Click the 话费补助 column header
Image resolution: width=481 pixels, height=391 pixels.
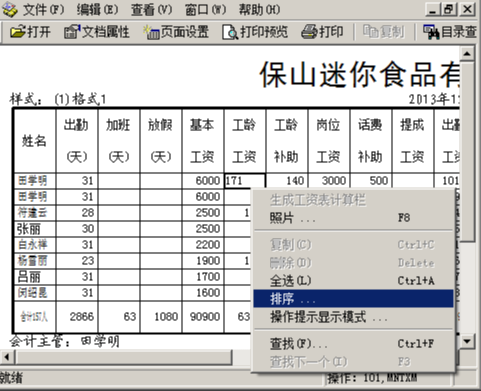click(371, 141)
